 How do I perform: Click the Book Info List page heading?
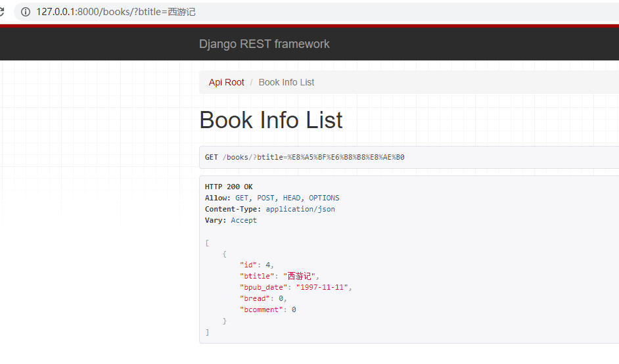(271, 120)
